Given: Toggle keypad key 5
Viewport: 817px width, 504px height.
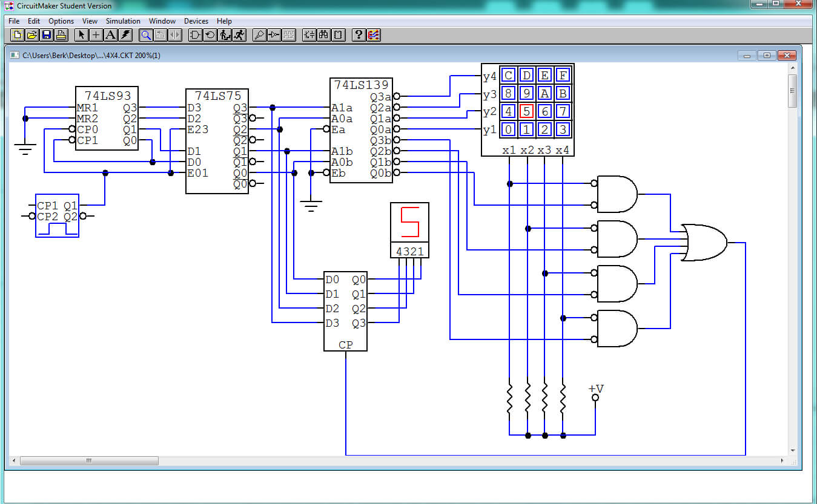Looking at the screenshot, I should (527, 111).
